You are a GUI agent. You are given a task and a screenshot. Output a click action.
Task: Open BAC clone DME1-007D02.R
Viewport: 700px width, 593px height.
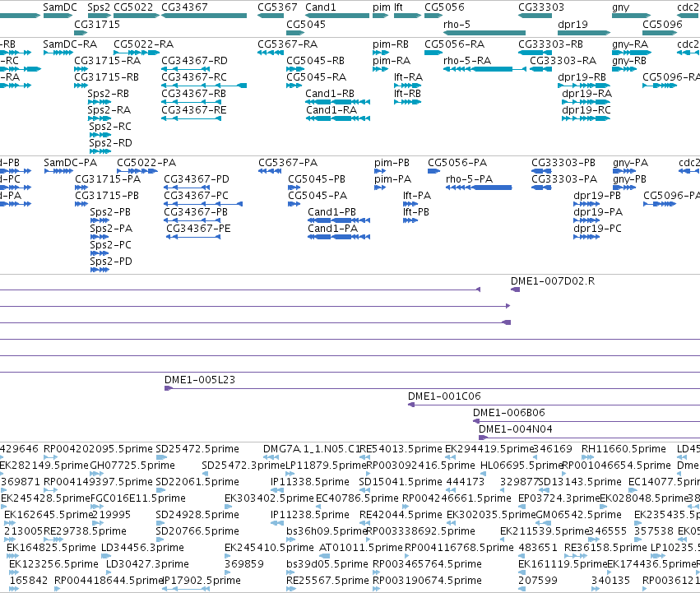(x=553, y=280)
